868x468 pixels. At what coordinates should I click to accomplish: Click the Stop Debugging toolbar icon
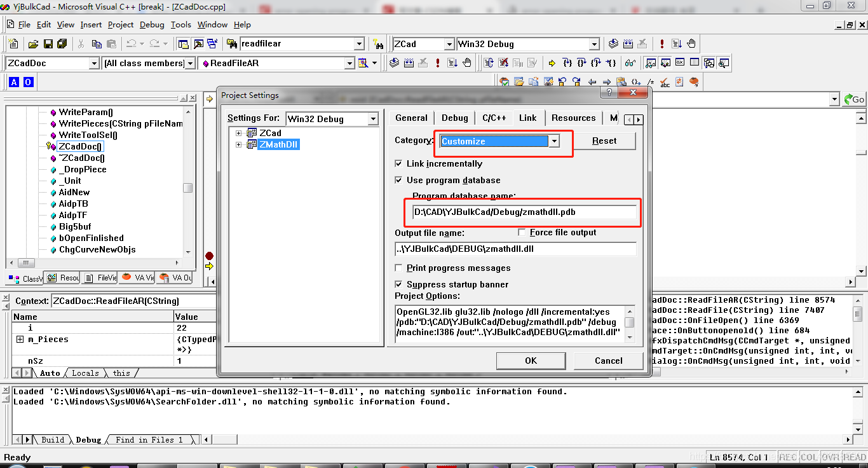(x=503, y=63)
